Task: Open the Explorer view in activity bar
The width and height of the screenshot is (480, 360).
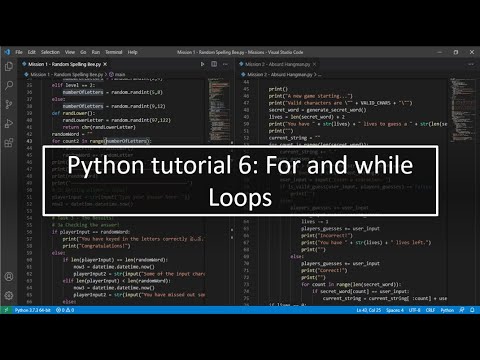Action: (x=9, y=66)
